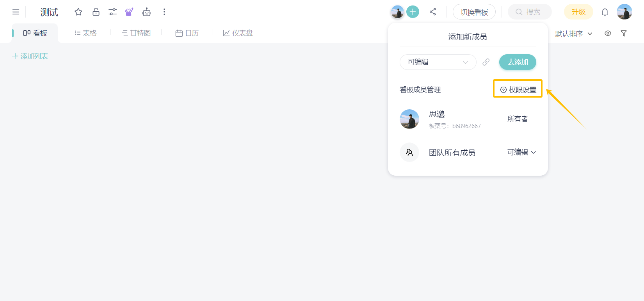Copy invite link via chain icon
The image size is (644, 301).
click(x=486, y=62)
